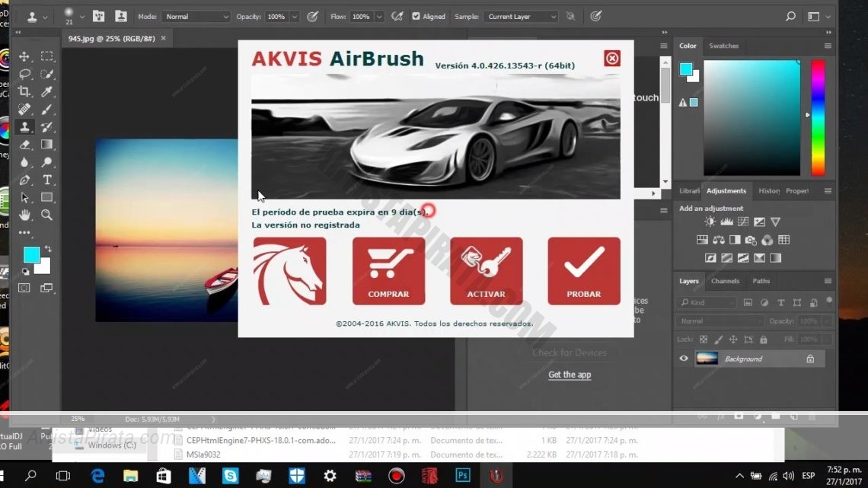Switch to the Swatches tab
Image resolution: width=868 pixels, height=488 pixels.
coord(723,46)
